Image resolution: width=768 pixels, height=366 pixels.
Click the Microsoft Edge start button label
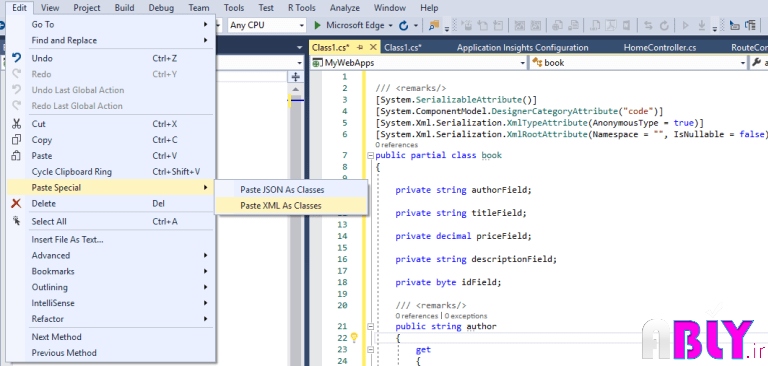pyautogui.click(x=355, y=25)
